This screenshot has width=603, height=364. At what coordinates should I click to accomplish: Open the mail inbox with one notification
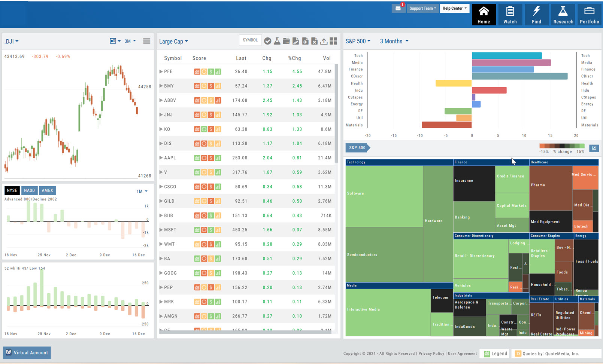coord(398,8)
